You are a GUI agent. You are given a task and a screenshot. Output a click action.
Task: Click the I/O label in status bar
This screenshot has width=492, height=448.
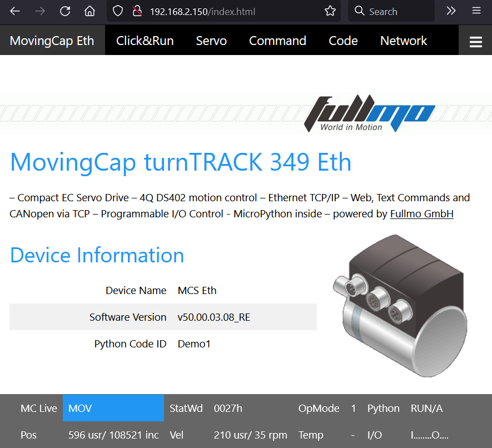tap(374, 435)
